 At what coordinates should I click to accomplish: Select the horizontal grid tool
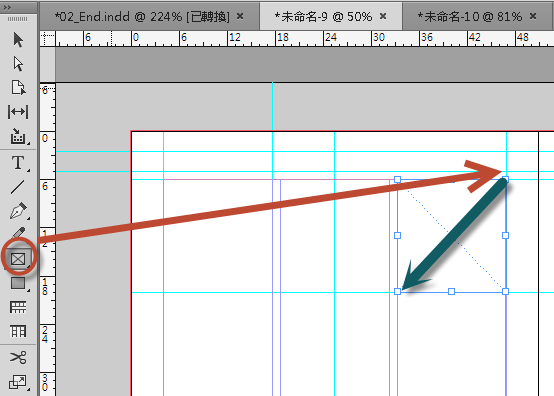(x=18, y=307)
